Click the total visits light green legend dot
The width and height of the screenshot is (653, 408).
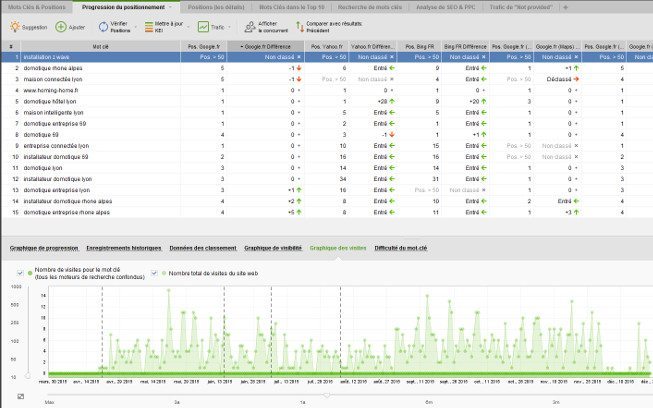tap(164, 273)
